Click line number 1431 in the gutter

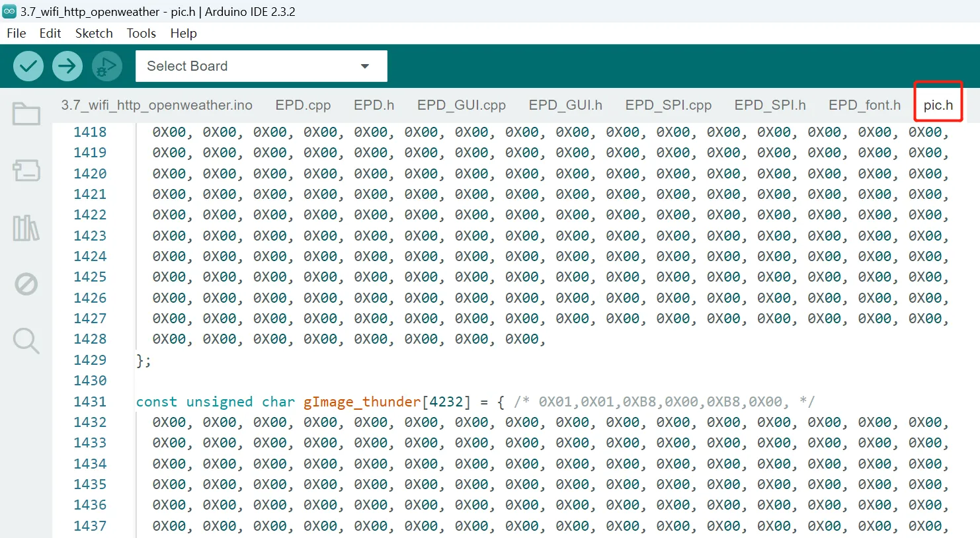tap(90, 401)
